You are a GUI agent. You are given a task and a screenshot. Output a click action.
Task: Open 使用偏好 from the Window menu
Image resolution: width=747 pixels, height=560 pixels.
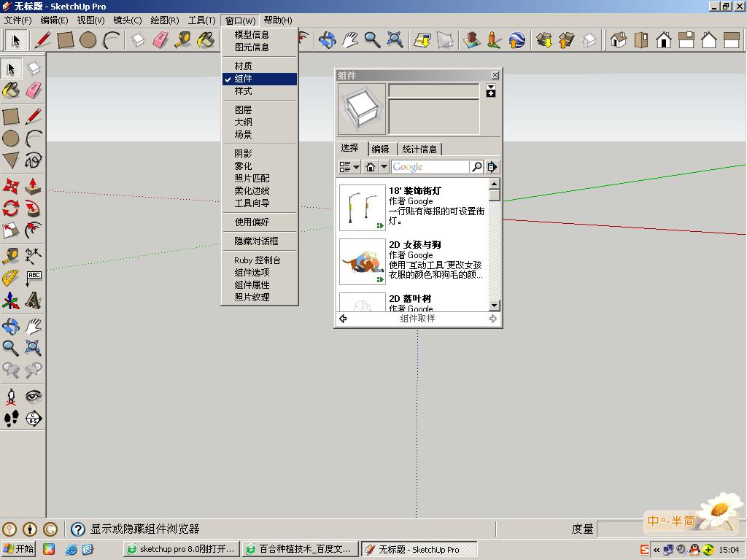[260, 222]
